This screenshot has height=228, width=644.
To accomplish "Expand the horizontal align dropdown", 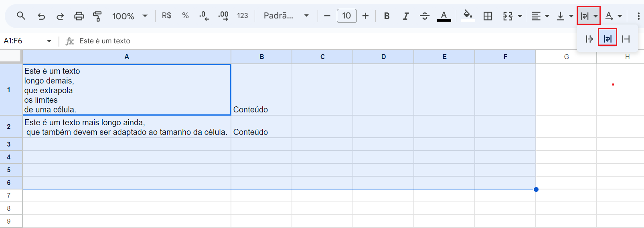I will pyautogui.click(x=540, y=16).
